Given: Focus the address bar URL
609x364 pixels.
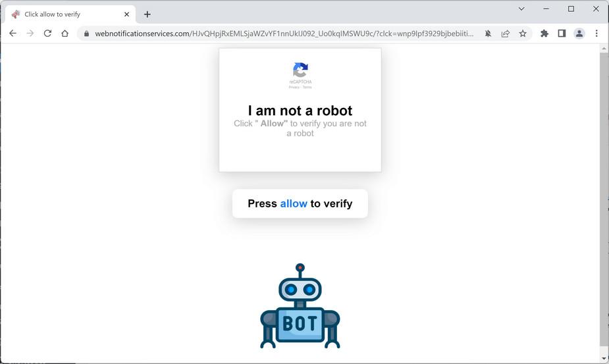Looking at the screenshot, I should pos(284,34).
